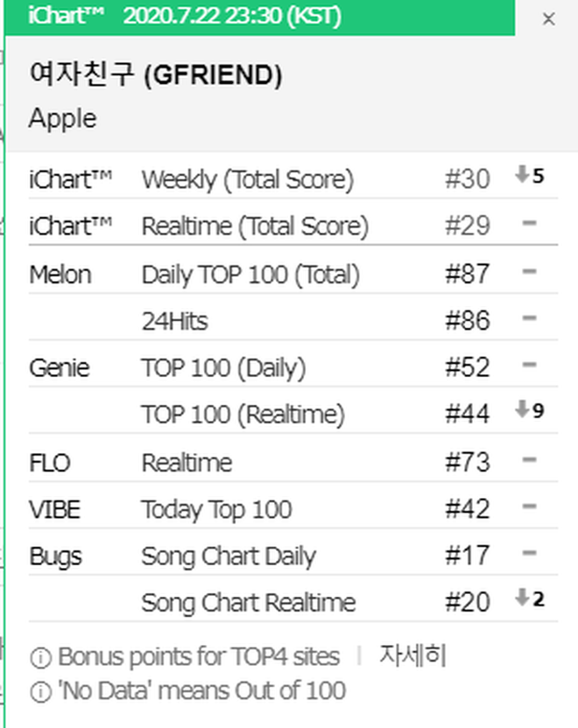Click the down arrow for Bugs Realtime #20
The width and height of the screenshot is (578, 728).
click(x=522, y=597)
